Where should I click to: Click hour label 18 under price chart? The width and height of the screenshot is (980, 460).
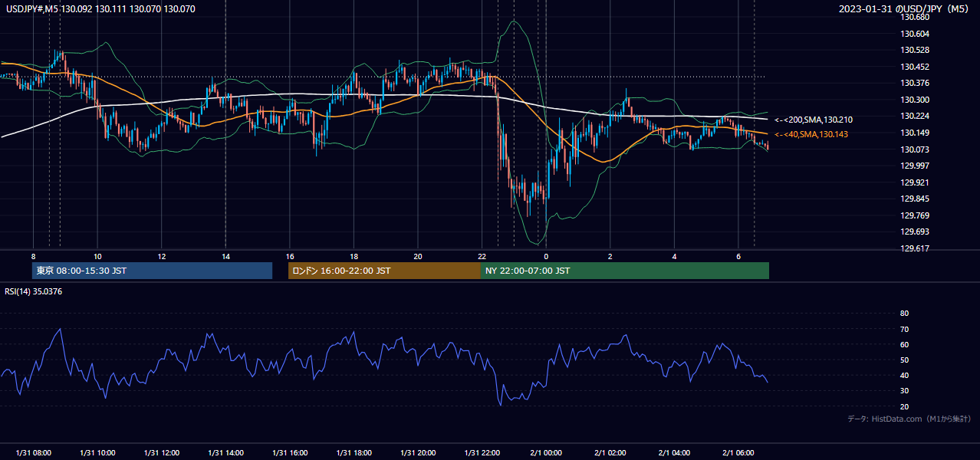point(354,256)
